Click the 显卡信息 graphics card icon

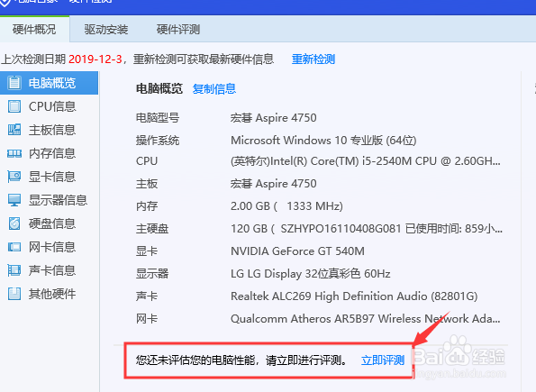click(14, 177)
